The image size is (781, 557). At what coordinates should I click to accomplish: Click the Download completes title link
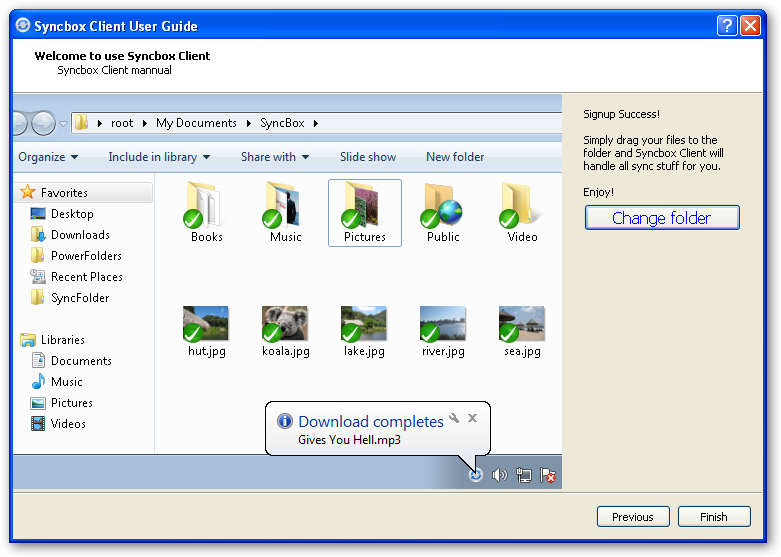[371, 421]
